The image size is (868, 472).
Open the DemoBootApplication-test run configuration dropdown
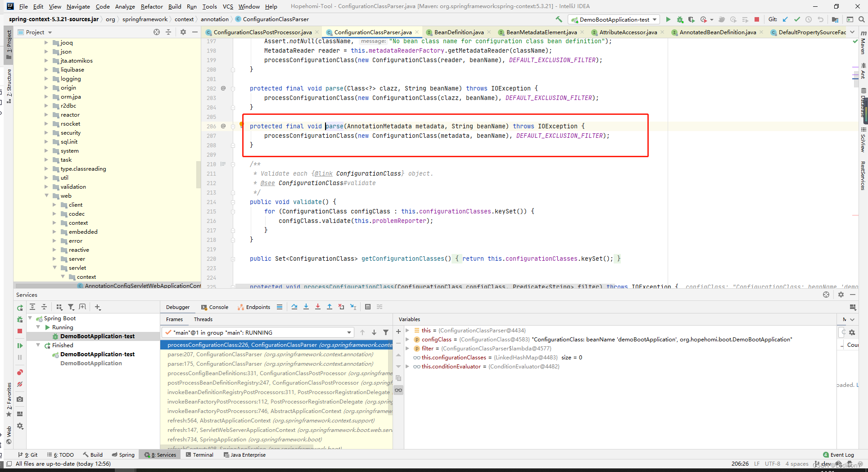[614, 19]
